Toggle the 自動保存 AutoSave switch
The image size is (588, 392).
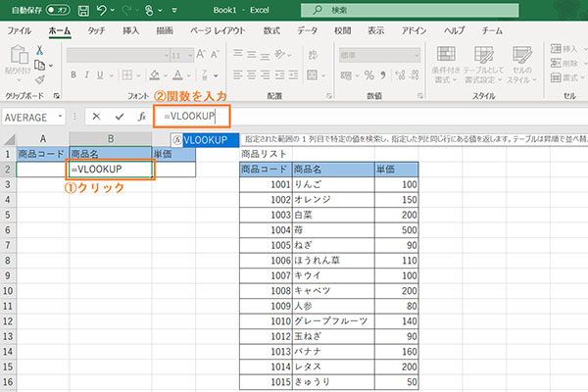click(x=57, y=9)
